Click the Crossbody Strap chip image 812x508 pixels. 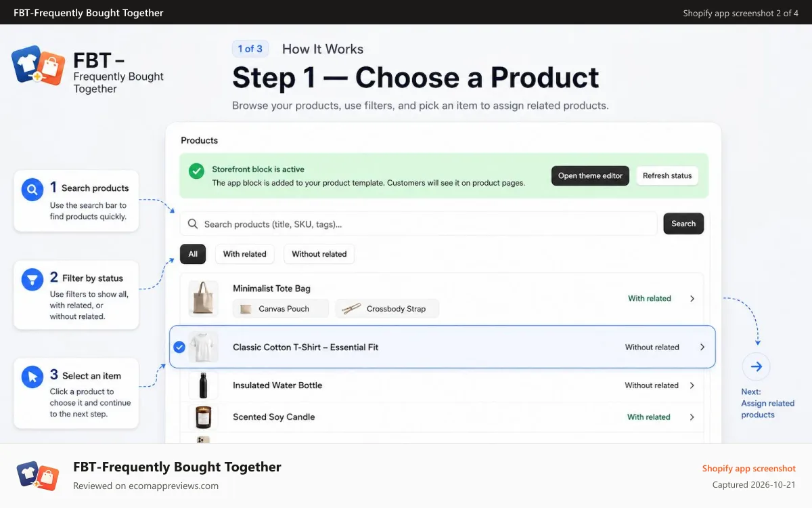point(351,309)
